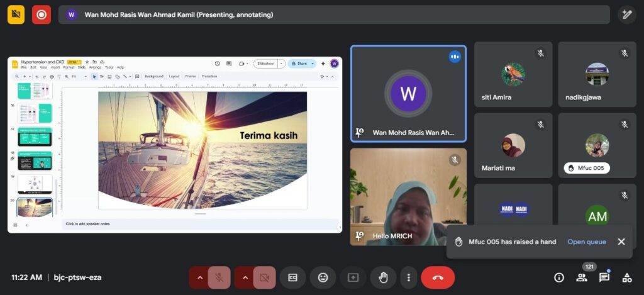Turn on the camera
The image size is (644, 295).
[x=265, y=277]
